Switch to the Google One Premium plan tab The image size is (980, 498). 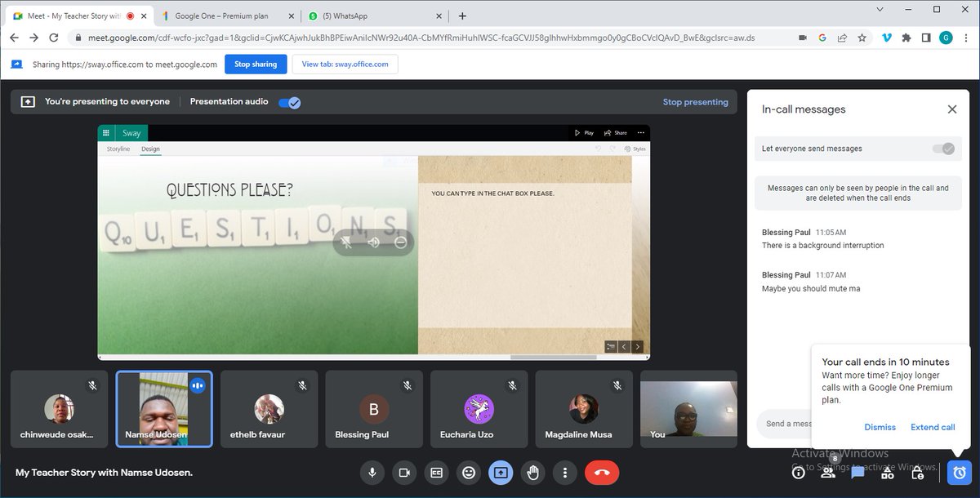(x=226, y=16)
